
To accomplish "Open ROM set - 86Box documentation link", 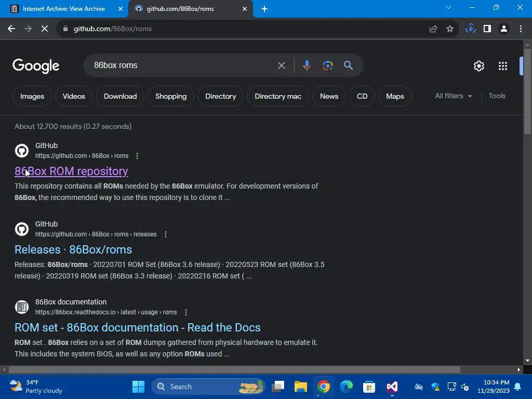I will (137, 328).
